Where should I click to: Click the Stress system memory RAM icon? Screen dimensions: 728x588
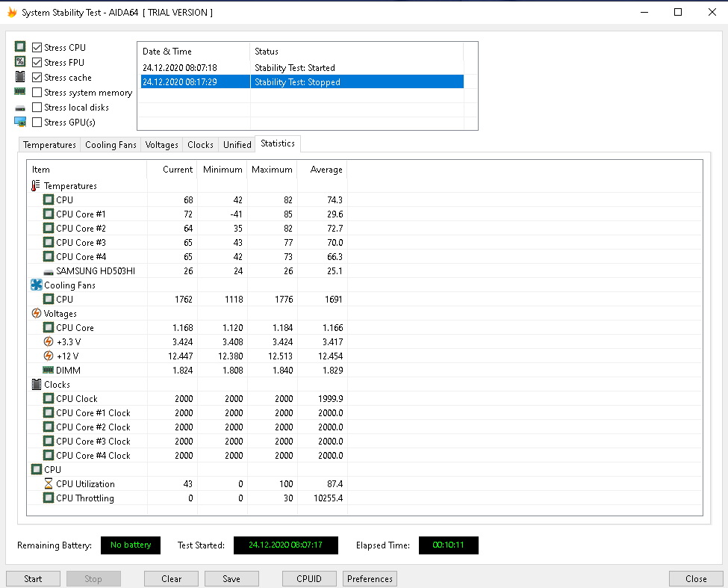pos(20,91)
